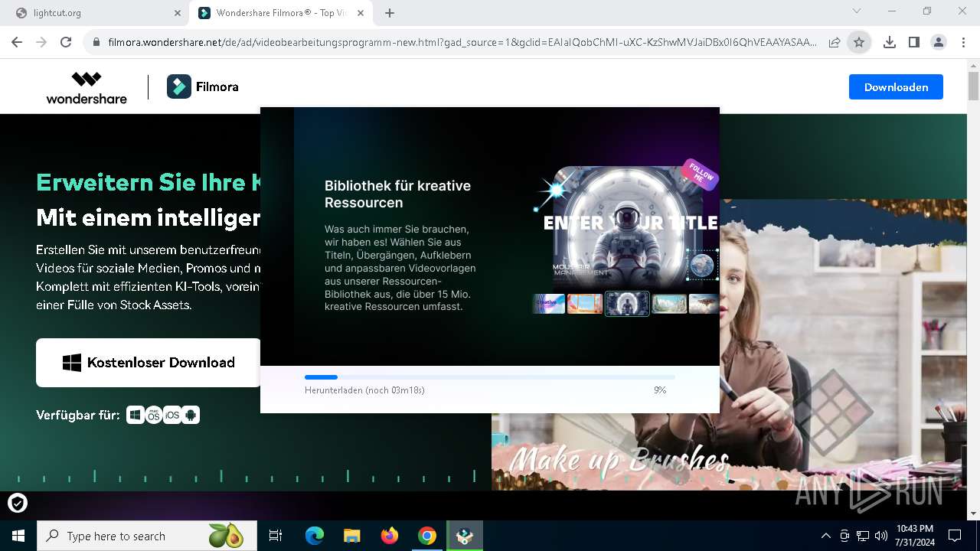The image size is (980, 551).
Task: Click the Wondershare logo
Action: pyautogui.click(x=87, y=87)
